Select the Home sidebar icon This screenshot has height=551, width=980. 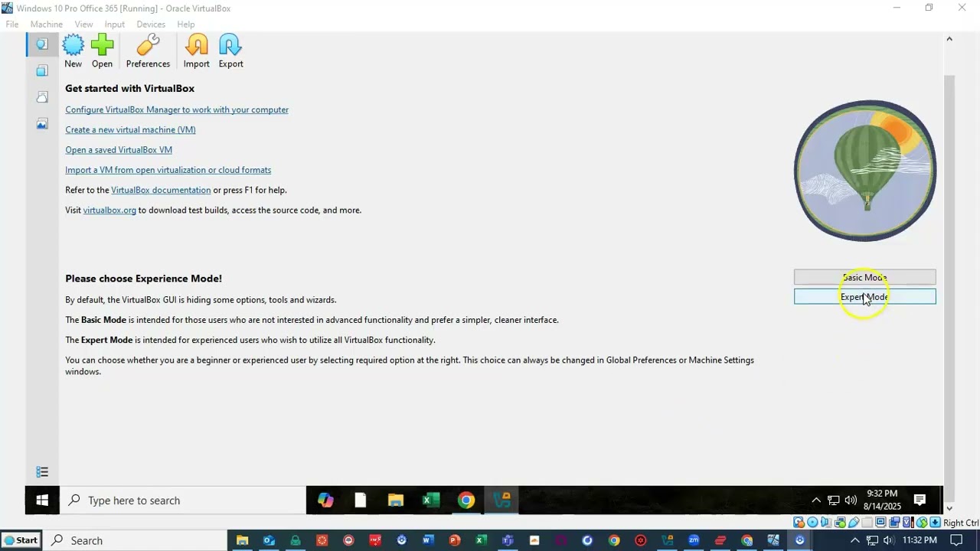tap(42, 44)
